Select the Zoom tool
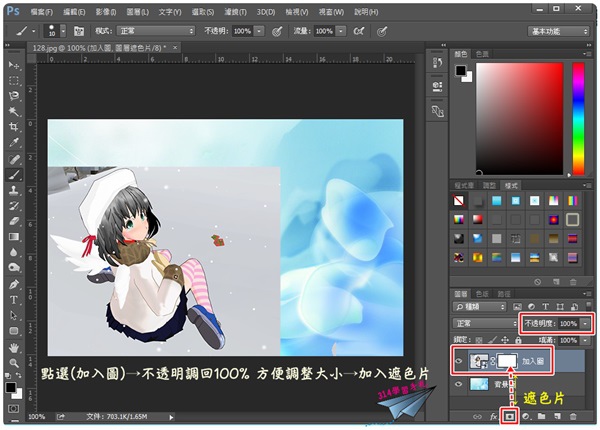 [14, 363]
